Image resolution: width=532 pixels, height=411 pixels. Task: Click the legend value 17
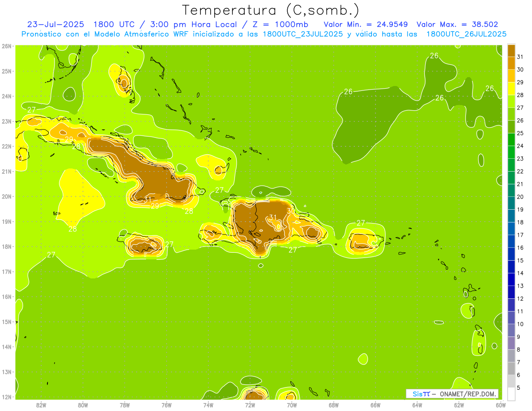pyautogui.click(x=520, y=235)
